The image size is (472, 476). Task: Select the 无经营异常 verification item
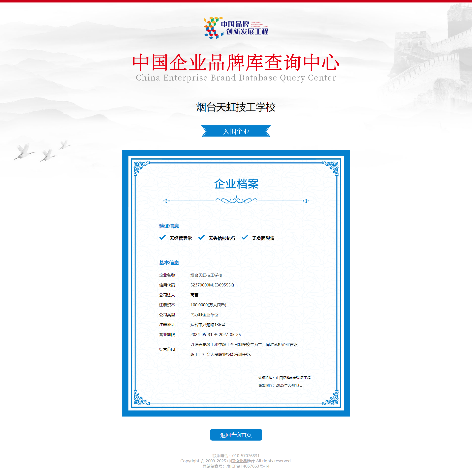click(x=181, y=238)
